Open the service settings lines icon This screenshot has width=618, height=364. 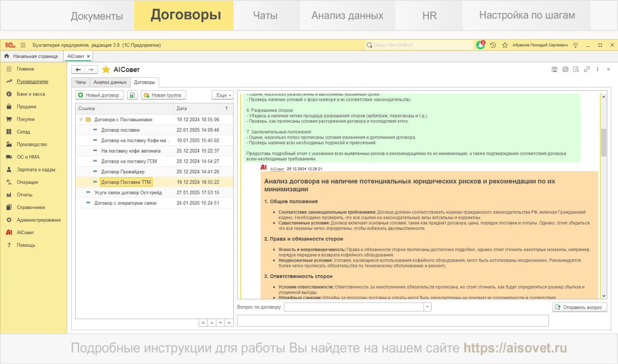(x=575, y=45)
